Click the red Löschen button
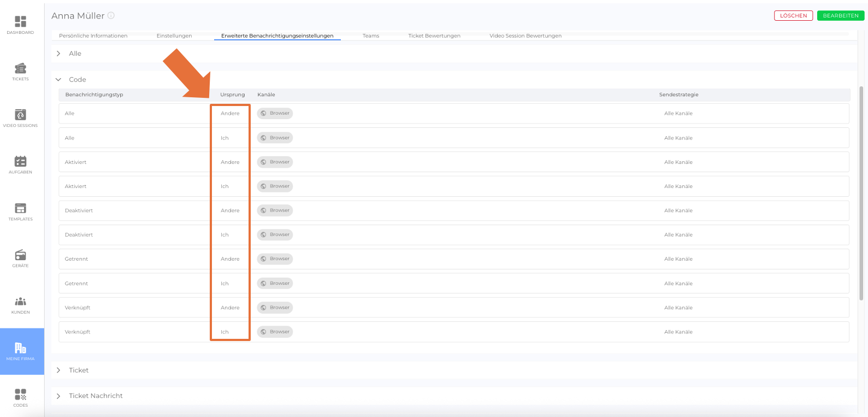This screenshot has width=868, height=417. (x=793, y=16)
